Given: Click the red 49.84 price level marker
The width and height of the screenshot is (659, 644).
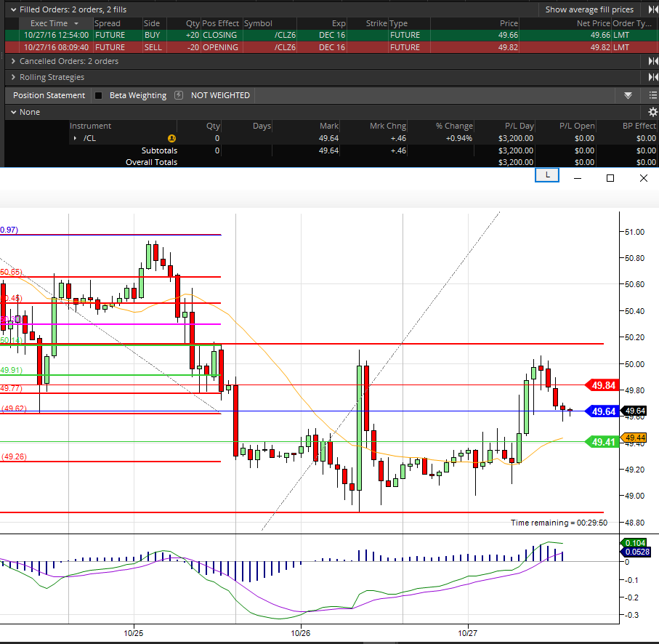Looking at the screenshot, I should coord(604,385).
